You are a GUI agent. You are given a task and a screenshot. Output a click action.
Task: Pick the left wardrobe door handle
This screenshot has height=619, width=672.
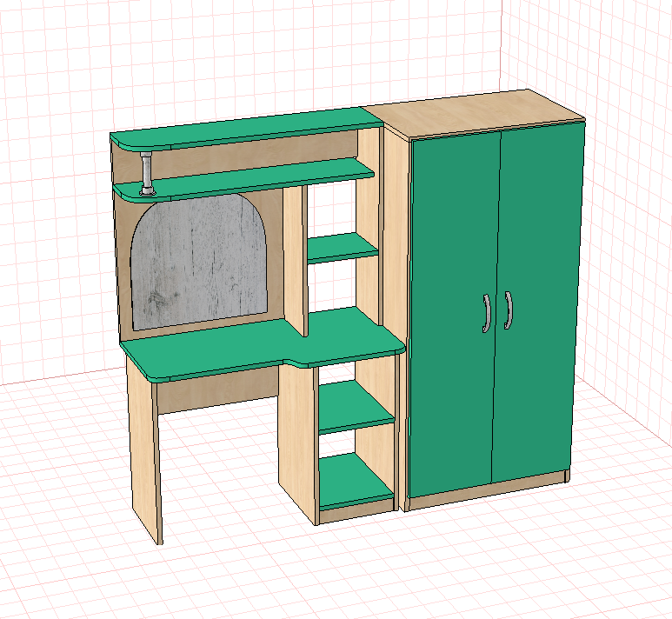486,313
